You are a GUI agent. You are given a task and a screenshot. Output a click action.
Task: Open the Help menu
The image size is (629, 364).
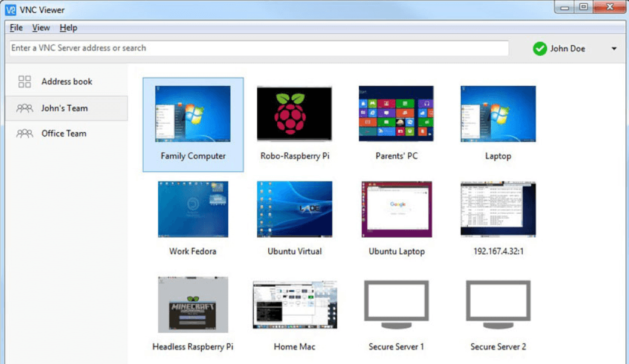68,28
